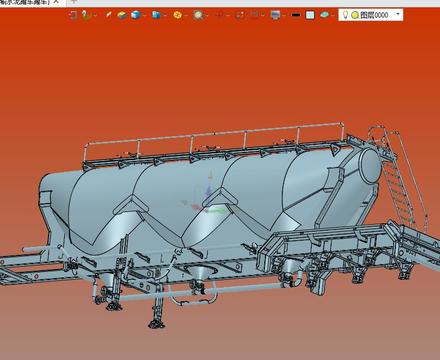Image resolution: width=440 pixels, height=360 pixels.
Task: Click the yellow round toolbar icon
Action: 178,15
